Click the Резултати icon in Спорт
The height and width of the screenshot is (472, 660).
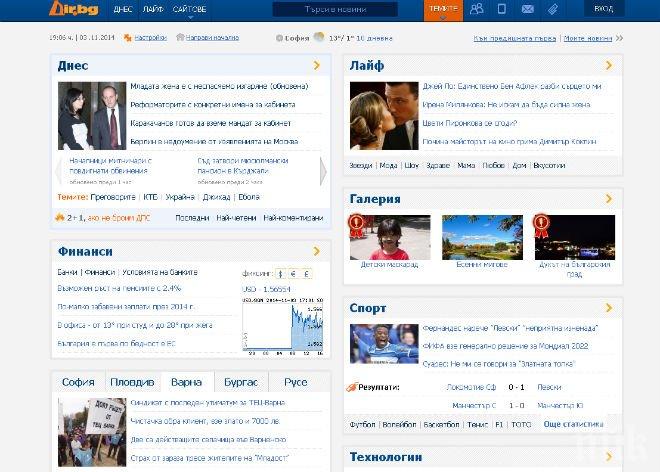(351, 387)
